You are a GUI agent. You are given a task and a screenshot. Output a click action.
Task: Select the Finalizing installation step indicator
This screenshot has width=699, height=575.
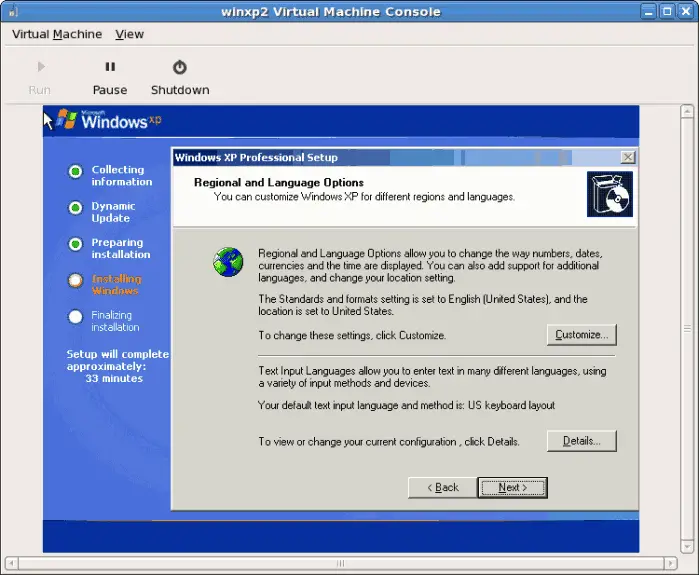(75, 317)
